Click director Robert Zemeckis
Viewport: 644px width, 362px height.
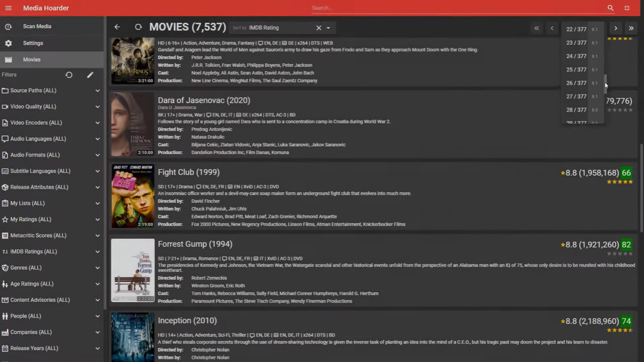point(209,278)
